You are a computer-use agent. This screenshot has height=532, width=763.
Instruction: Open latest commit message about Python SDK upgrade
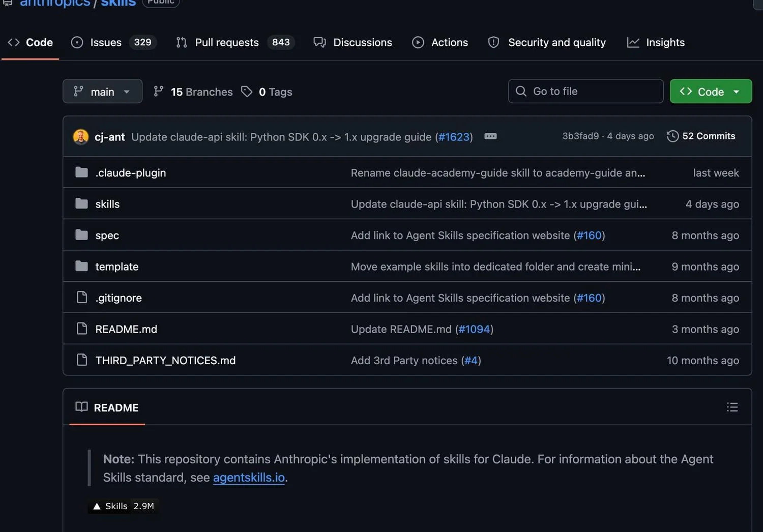point(281,137)
